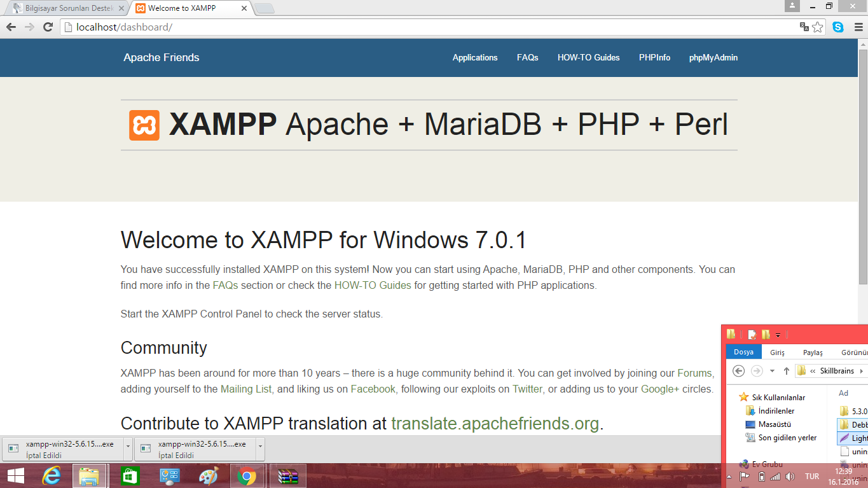Select Masaüstü in Explorer sidebar
868x488 pixels.
tap(768, 424)
